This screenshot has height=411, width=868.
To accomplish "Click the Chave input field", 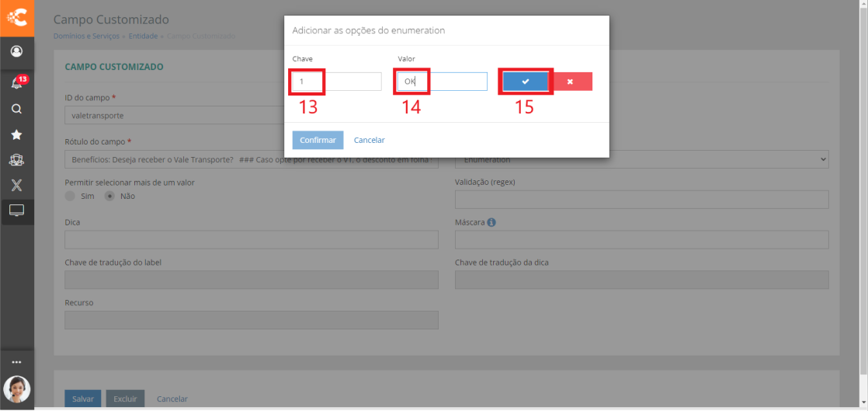I will pyautogui.click(x=337, y=82).
